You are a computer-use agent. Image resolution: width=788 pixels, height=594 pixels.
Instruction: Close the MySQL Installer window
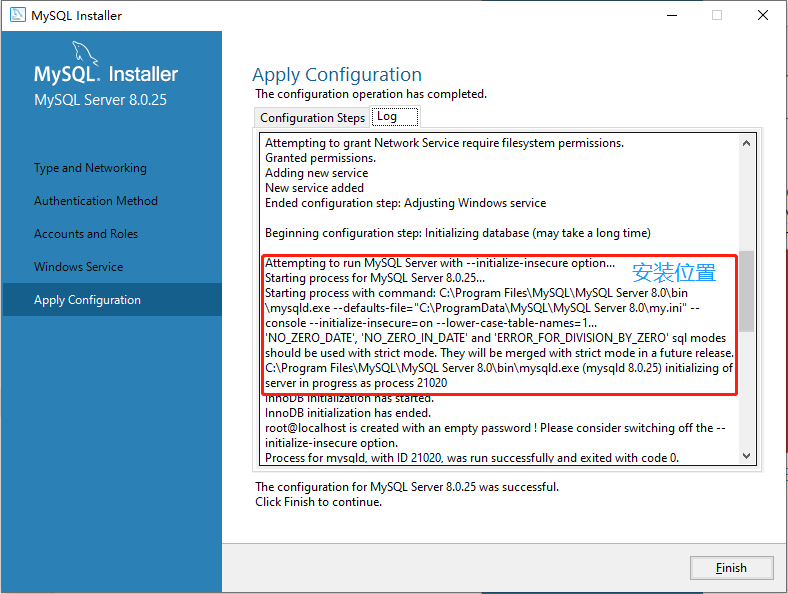(x=763, y=16)
